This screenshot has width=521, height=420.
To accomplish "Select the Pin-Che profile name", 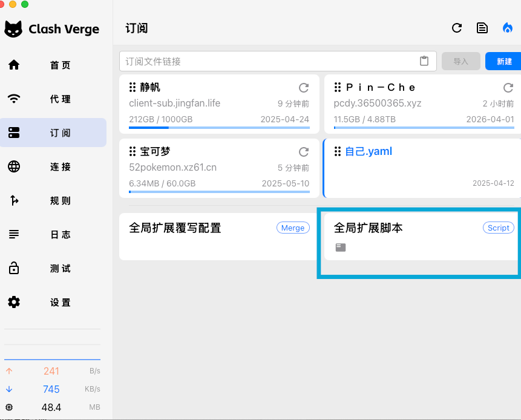I will 381,87.
